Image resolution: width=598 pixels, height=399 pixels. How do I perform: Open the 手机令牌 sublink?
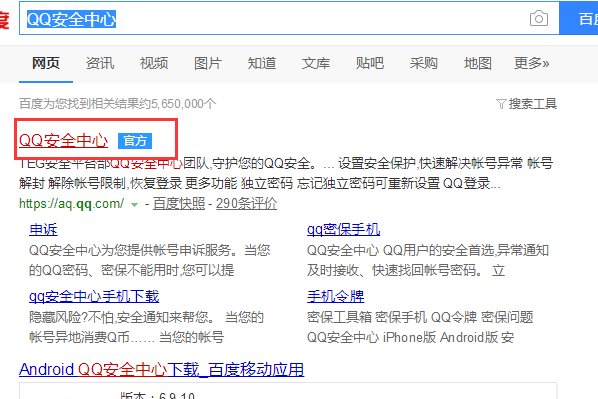tap(336, 296)
